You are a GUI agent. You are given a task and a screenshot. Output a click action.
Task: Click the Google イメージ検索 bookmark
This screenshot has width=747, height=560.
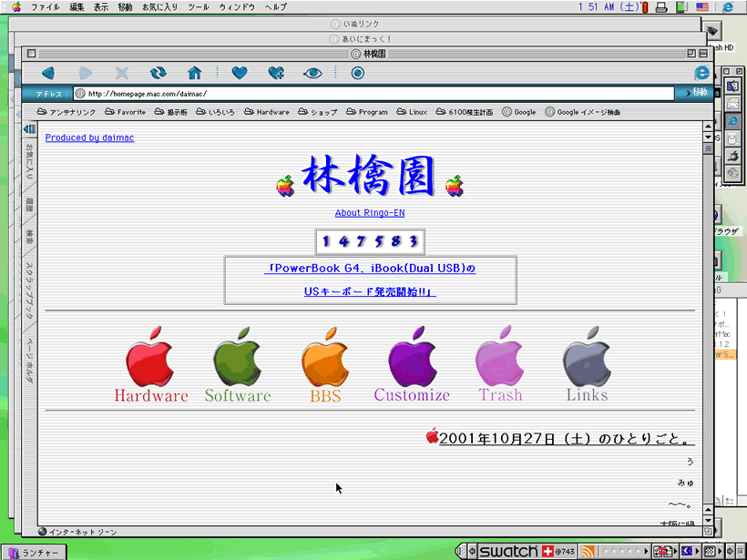[x=583, y=112]
